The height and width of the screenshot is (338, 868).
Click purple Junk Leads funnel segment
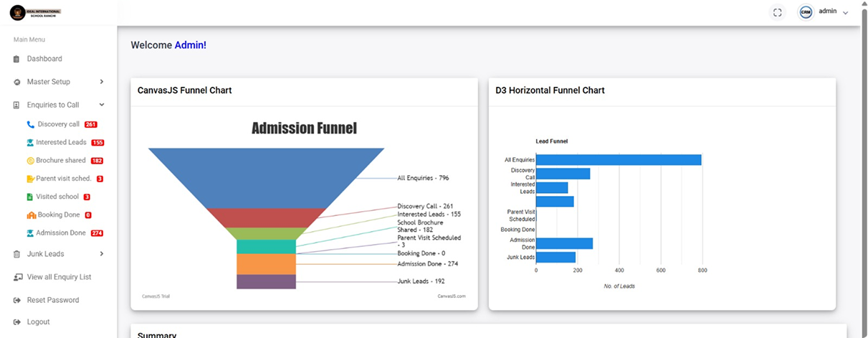(266, 282)
